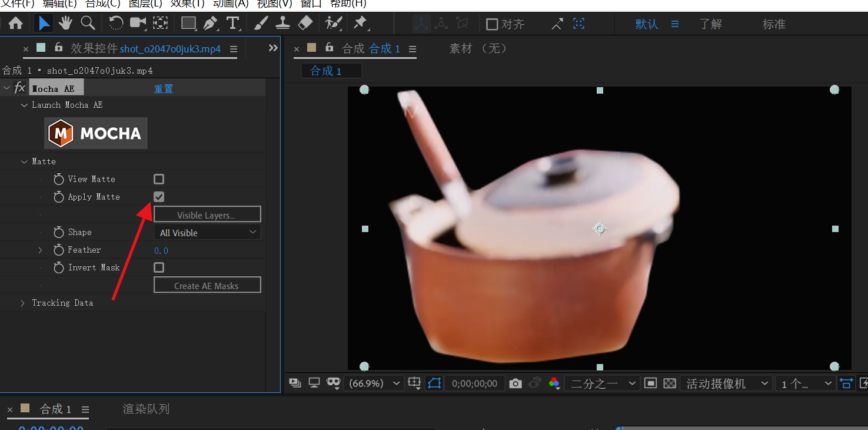Enable the View Matte checkbox
The width and height of the screenshot is (868, 430).
pos(159,179)
